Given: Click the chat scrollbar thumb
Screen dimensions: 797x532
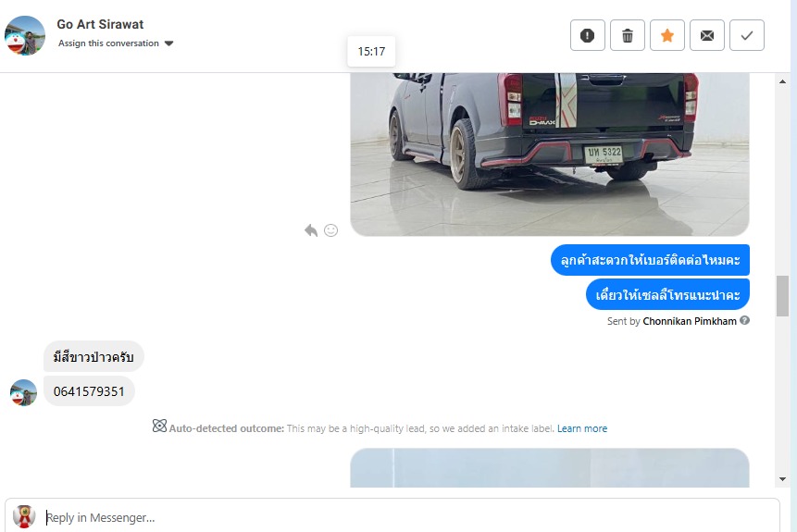Looking at the screenshot, I should (x=782, y=296).
